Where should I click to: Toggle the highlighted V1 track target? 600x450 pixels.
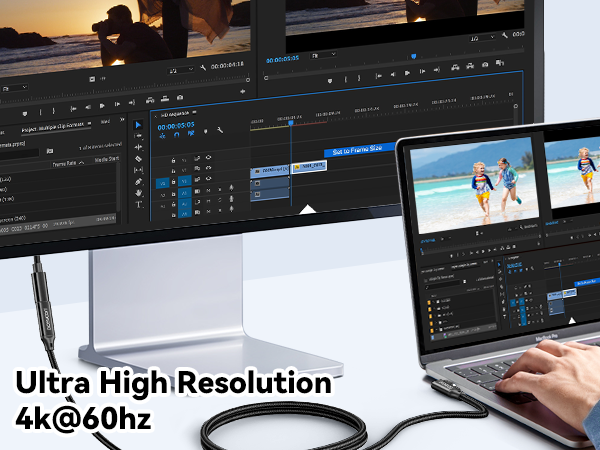click(184, 181)
